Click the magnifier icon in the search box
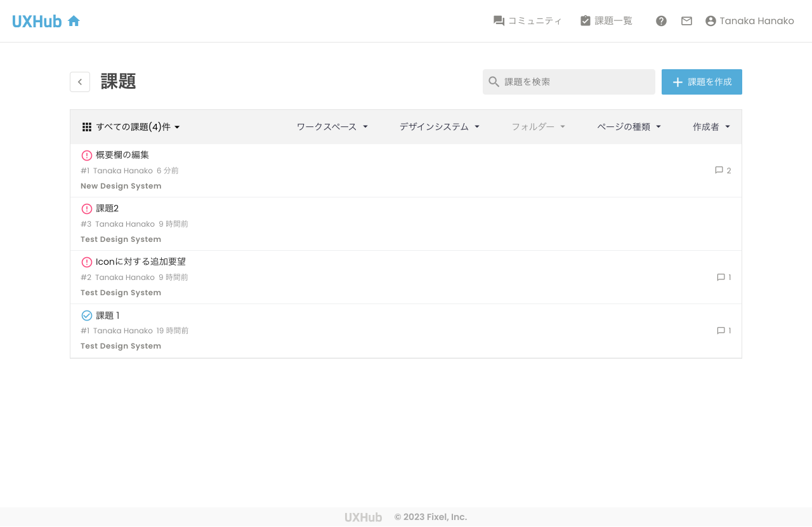This screenshot has height=527, width=812. pyautogui.click(x=494, y=81)
